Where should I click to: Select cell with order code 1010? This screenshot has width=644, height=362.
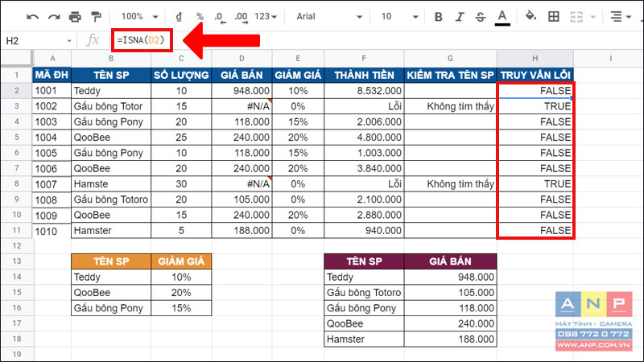coord(52,231)
